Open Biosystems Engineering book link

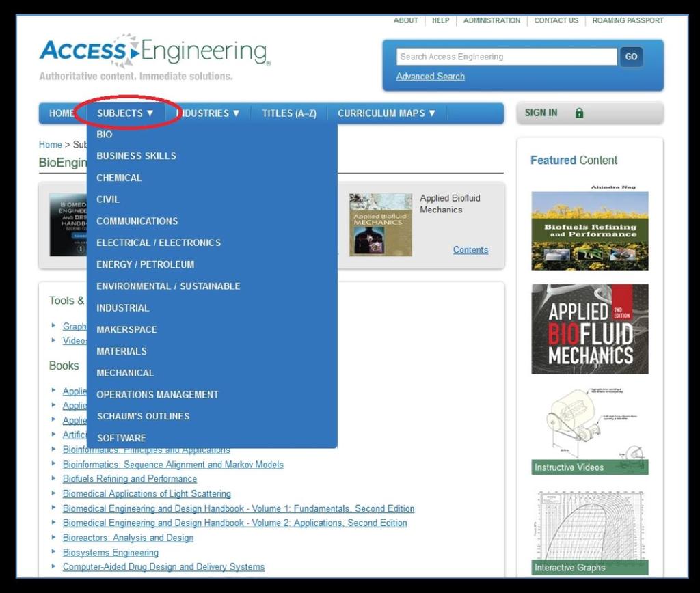point(111,553)
